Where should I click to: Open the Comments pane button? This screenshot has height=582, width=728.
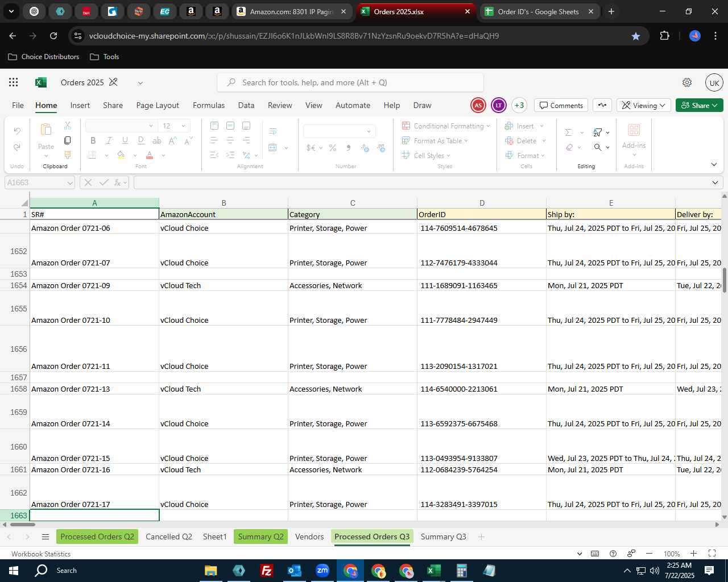coord(561,105)
